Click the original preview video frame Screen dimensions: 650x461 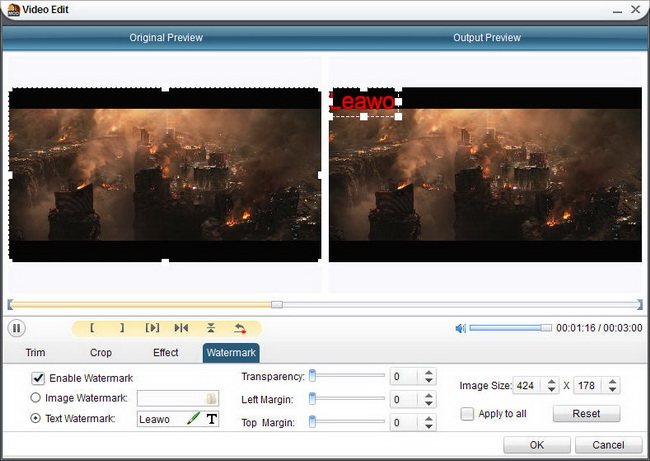(x=165, y=175)
